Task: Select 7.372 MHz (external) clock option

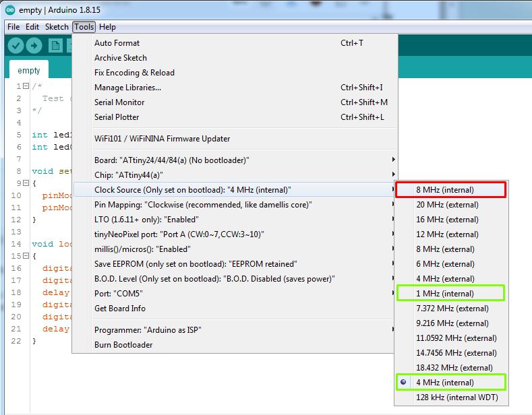Action: click(451, 309)
